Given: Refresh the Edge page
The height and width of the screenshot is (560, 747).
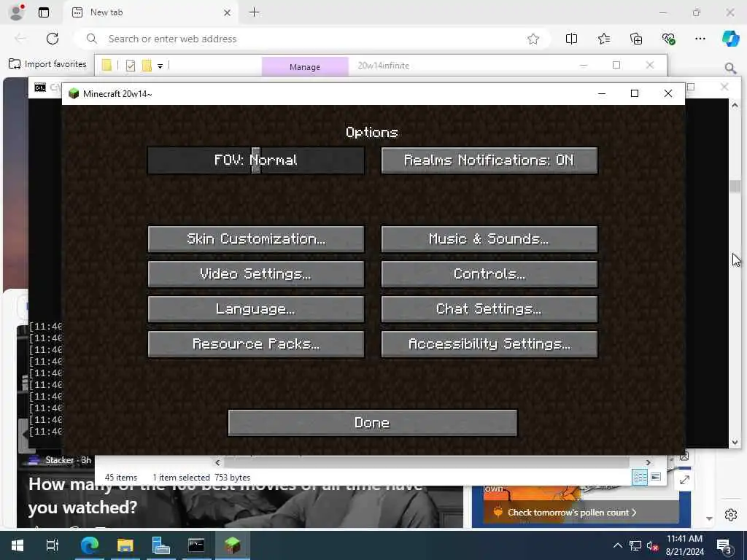Looking at the screenshot, I should click(x=53, y=39).
